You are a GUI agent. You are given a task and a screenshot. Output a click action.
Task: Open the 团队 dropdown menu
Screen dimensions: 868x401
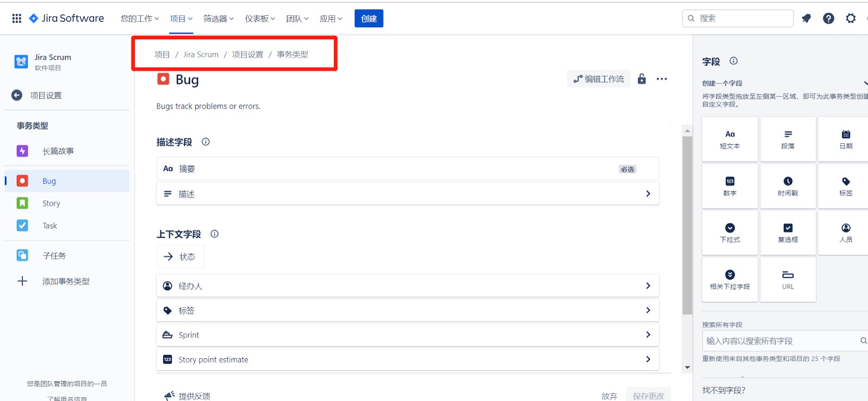point(297,18)
